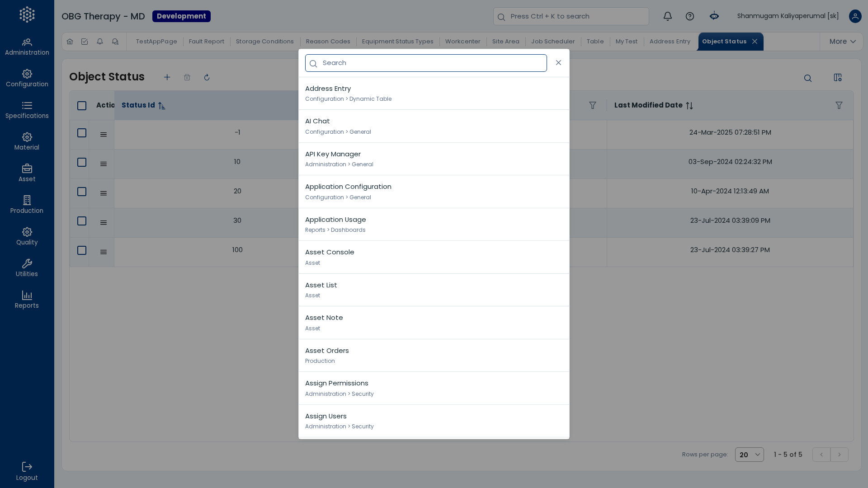868x488 pixels.
Task: Switch to the Storage Conditions tab
Action: (x=265, y=42)
